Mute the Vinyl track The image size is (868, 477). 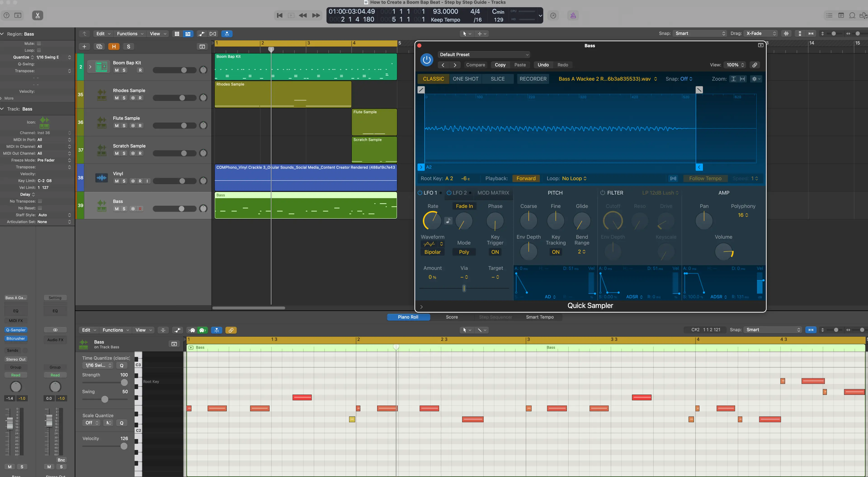(117, 181)
